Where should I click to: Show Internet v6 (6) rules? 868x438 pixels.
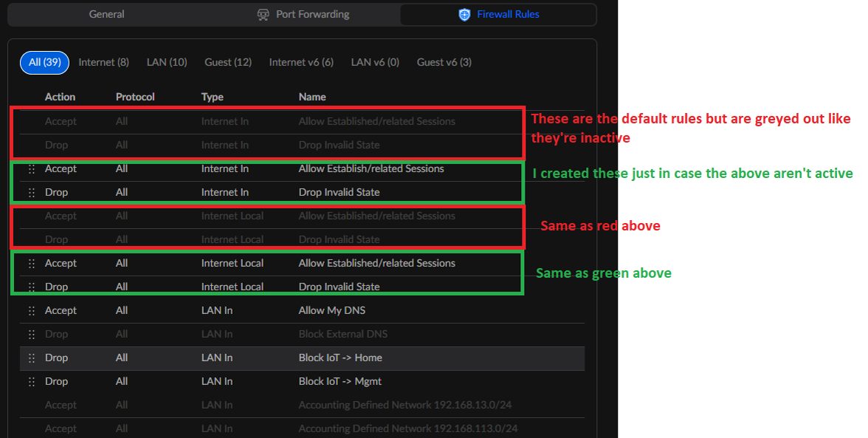point(301,62)
